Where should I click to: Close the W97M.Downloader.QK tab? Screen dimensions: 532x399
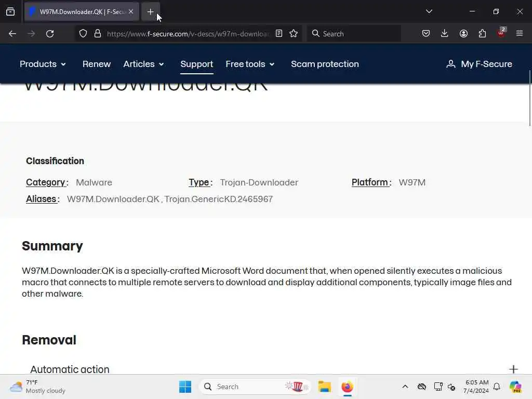point(131,12)
